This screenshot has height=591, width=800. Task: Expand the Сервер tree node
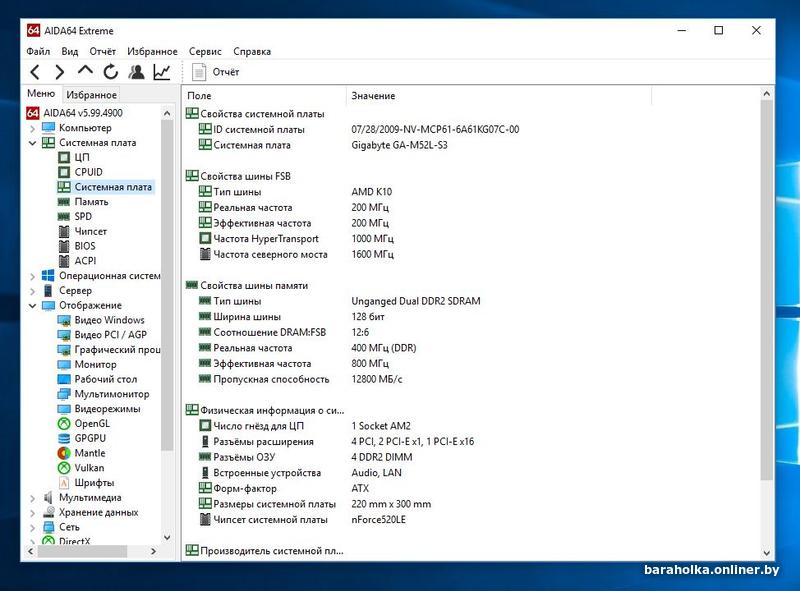click(x=33, y=291)
